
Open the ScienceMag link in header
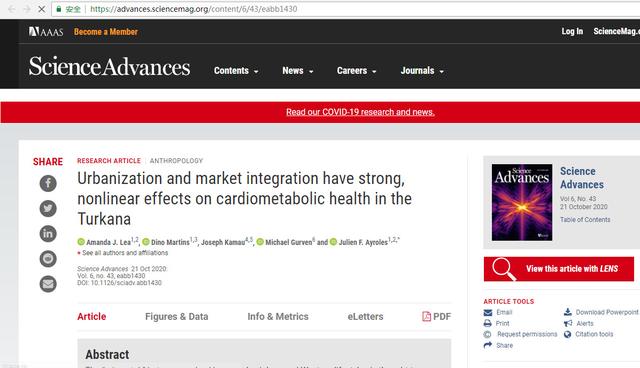click(x=616, y=31)
